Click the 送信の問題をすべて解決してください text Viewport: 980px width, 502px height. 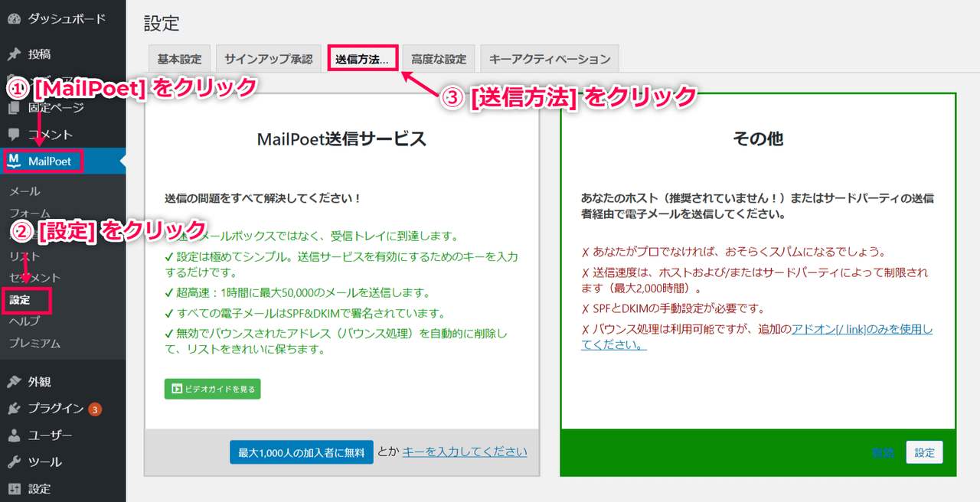pyautogui.click(x=263, y=198)
